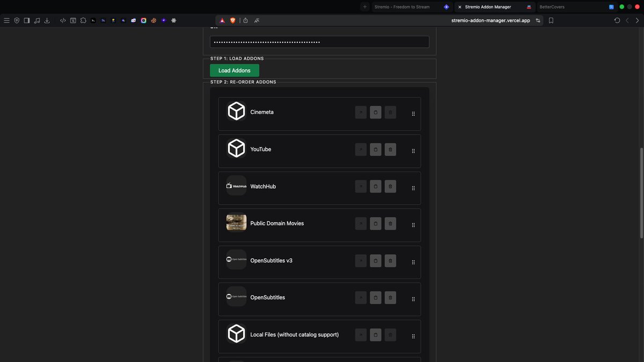Click the WatchHub logo image
Screen dimensions: 644x362
pos(236,186)
